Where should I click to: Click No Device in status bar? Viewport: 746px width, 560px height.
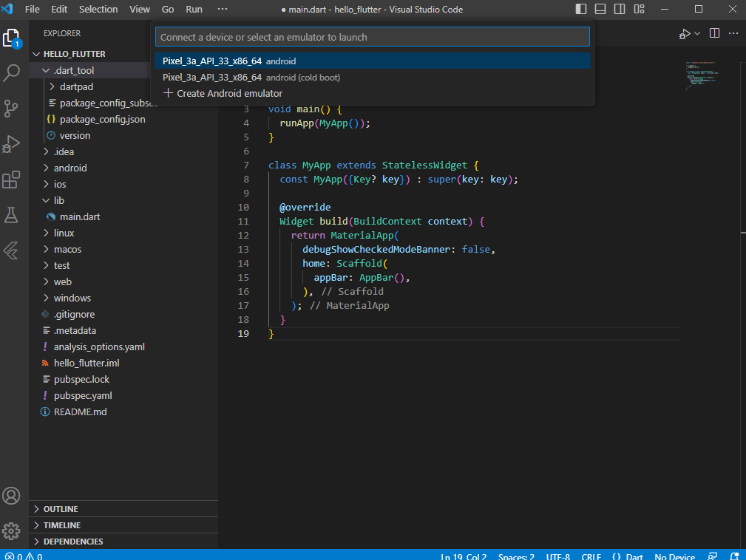[674, 556]
